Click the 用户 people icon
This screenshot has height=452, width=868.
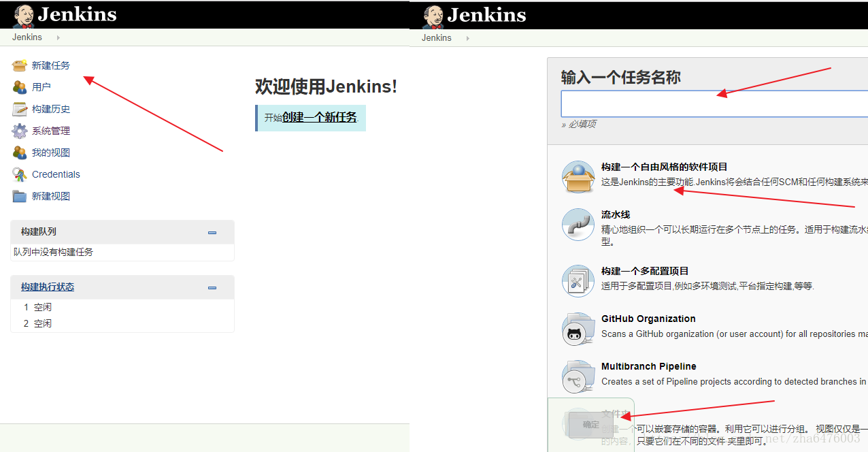pyautogui.click(x=20, y=87)
